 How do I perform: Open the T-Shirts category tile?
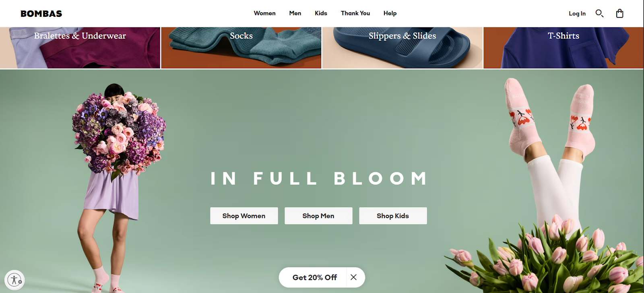pyautogui.click(x=563, y=47)
